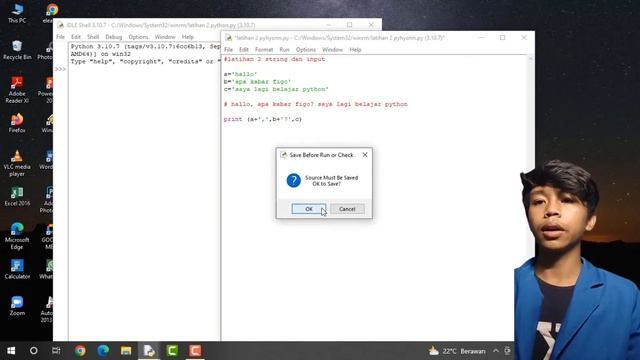This screenshot has width=640, height=360.
Task: Click the '#latihan 2 string dan input' comment
Action: click(274, 59)
